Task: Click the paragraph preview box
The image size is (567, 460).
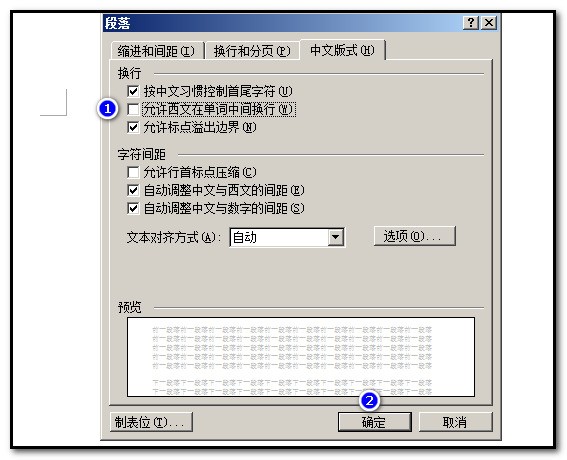Action: click(x=301, y=357)
